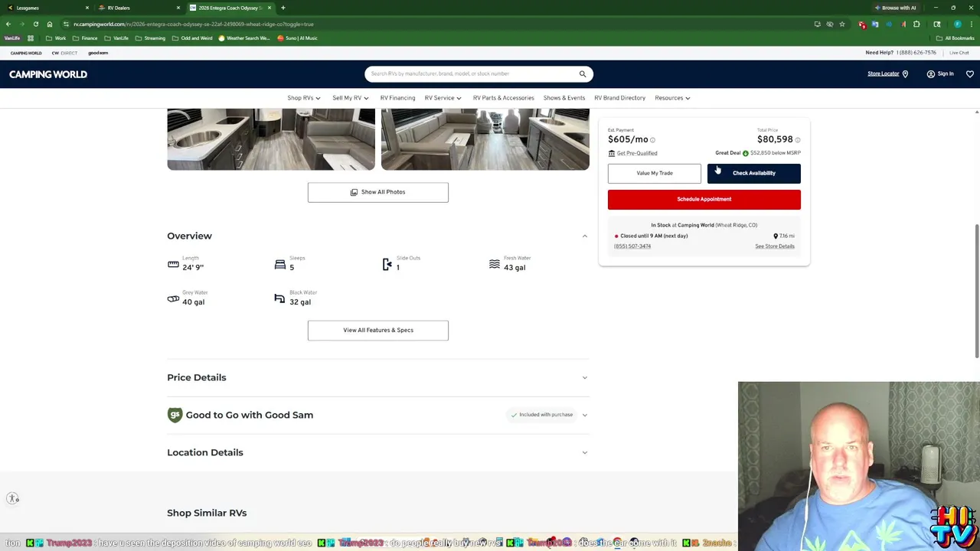Open the side panel search icon
This screenshot has width=980, height=551.
pos(937,24)
